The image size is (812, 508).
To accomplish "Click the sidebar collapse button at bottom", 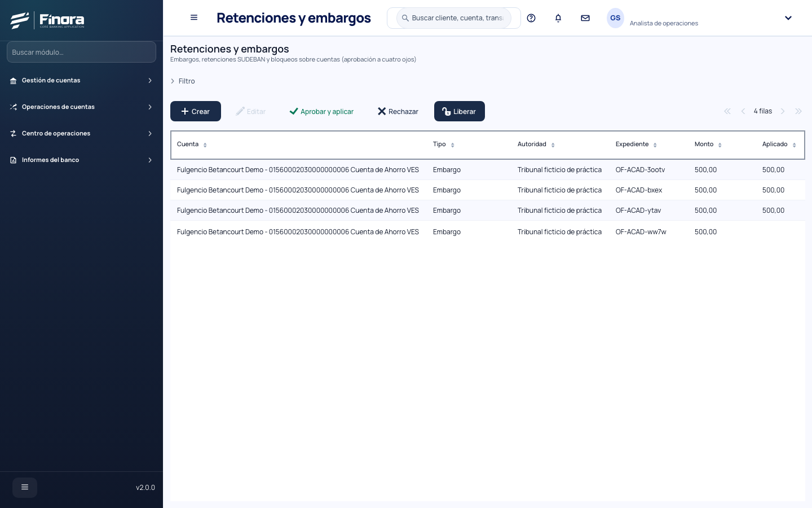I will tap(25, 487).
